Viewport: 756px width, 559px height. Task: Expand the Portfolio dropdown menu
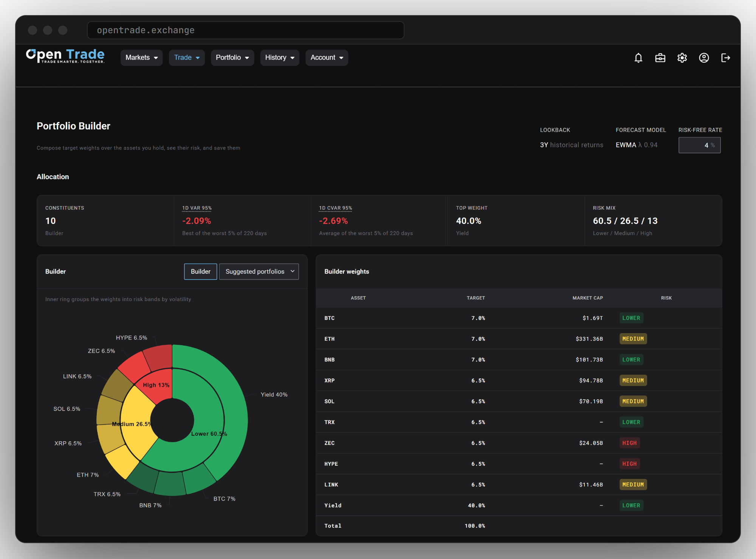pos(232,58)
